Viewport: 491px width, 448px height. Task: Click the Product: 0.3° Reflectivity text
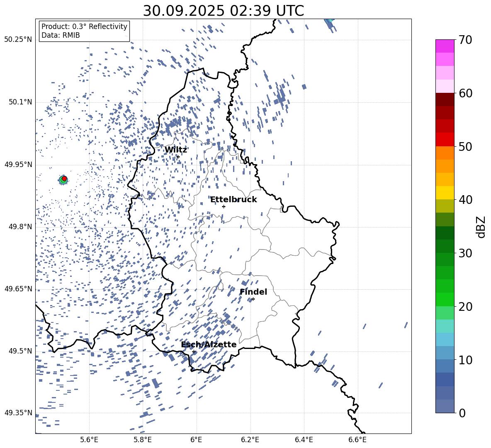[x=84, y=27]
